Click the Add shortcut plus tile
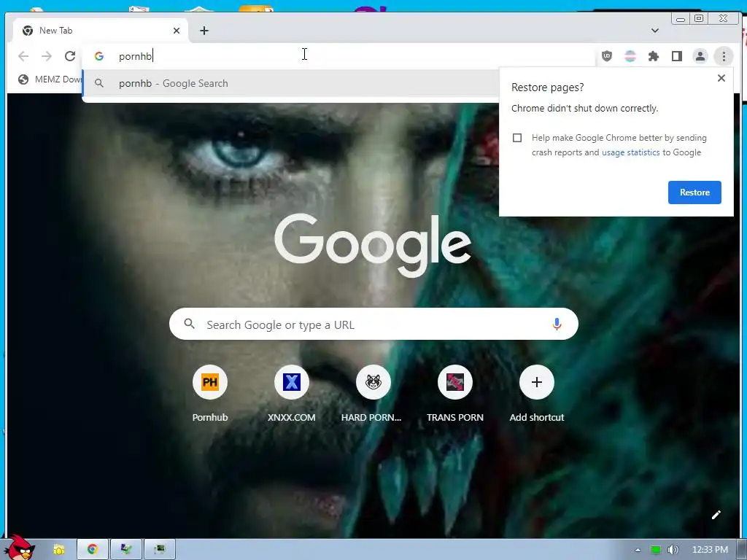 (x=537, y=393)
